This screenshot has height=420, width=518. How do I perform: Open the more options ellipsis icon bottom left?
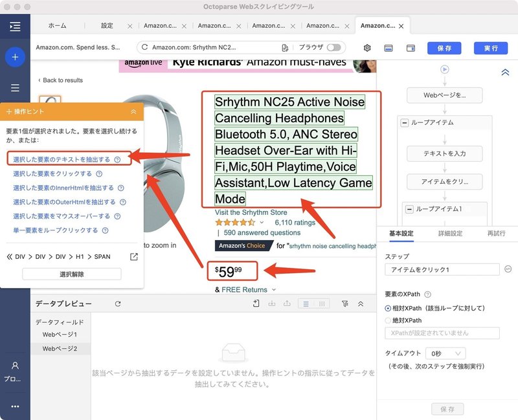(15, 406)
